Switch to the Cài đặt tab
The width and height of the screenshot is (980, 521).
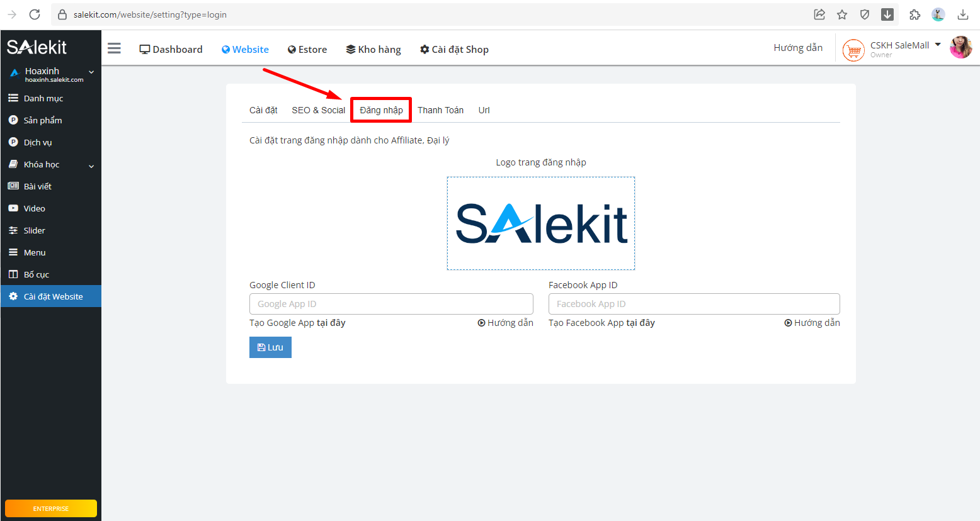click(x=263, y=110)
